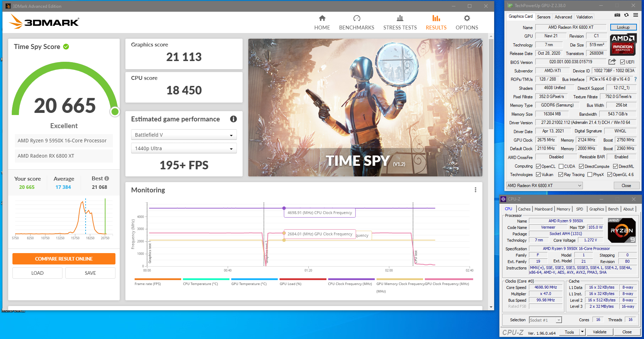Open the Validation tab in GPU-Z
Viewport: 644px width, 339px height.
click(584, 17)
